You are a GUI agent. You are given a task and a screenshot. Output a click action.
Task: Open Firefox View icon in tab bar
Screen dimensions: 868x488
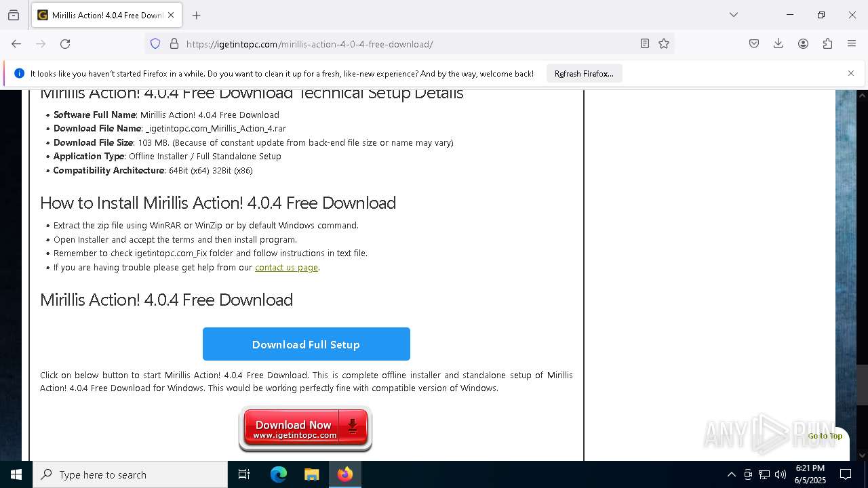[x=14, y=15]
